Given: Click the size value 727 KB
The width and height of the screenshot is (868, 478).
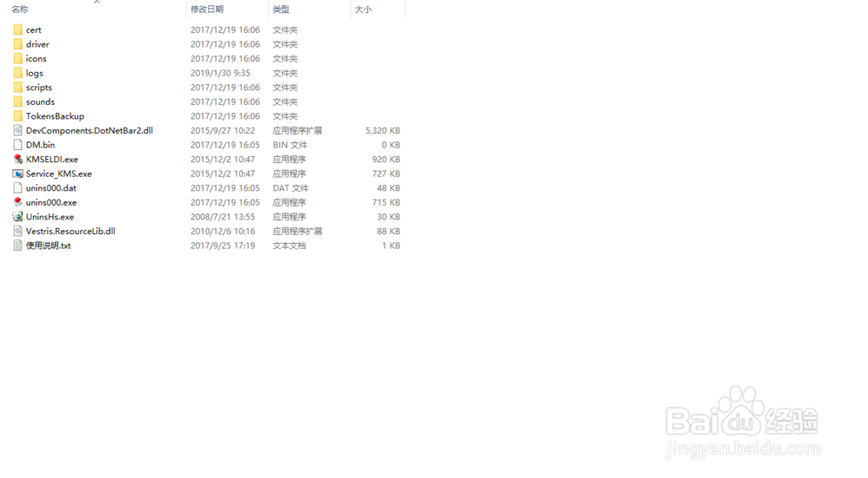Looking at the screenshot, I should coord(386,174).
